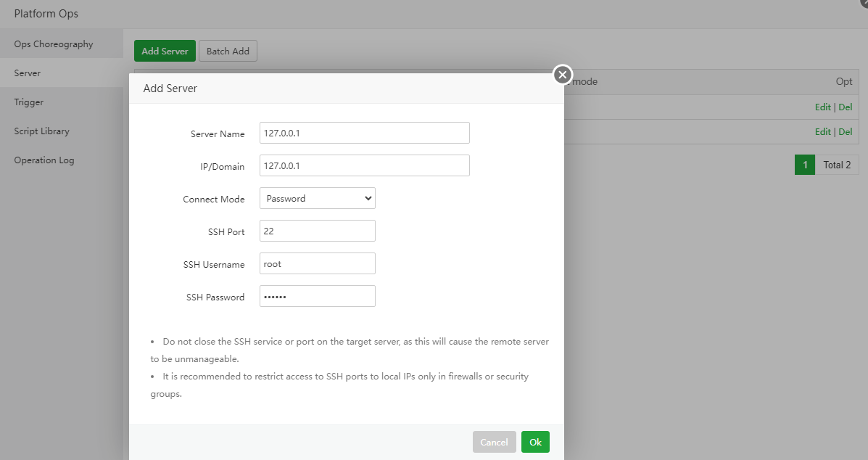
Task: Click the Server Name input field
Action: pos(364,134)
